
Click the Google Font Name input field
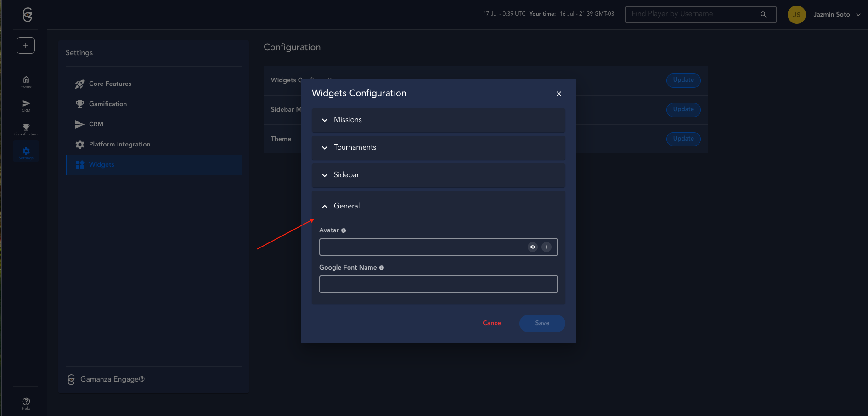(438, 284)
